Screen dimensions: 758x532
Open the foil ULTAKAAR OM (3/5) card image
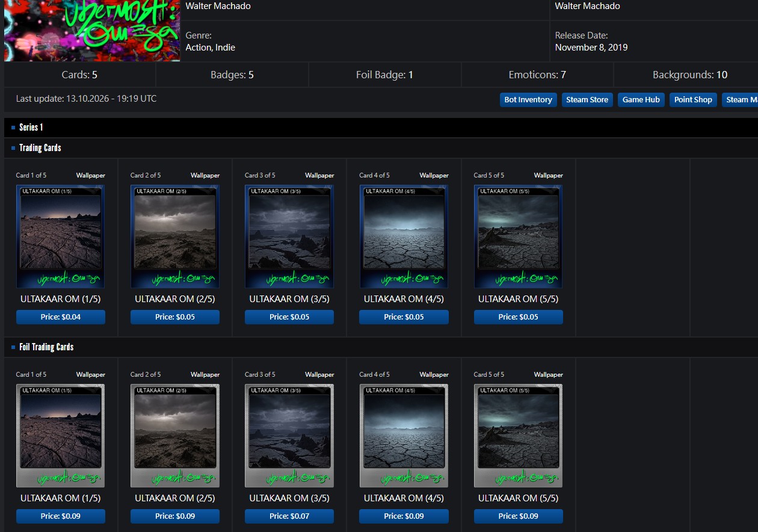(x=289, y=436)
